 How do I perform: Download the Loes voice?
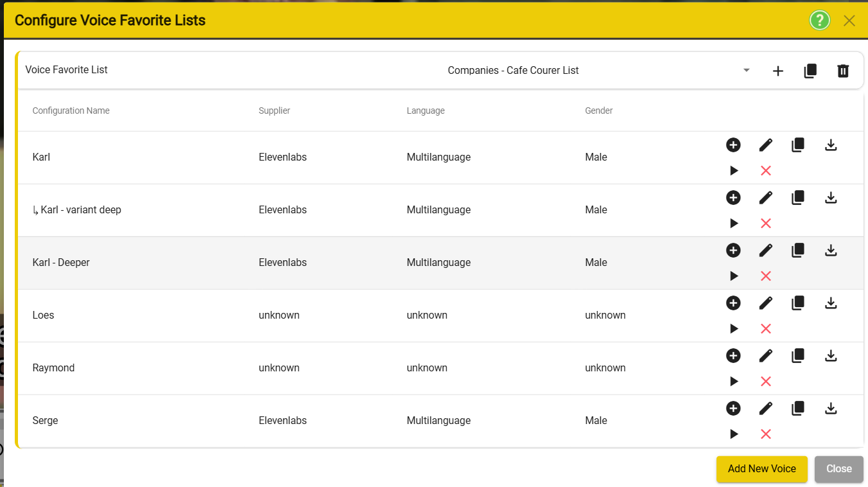[x=831, y=303]
